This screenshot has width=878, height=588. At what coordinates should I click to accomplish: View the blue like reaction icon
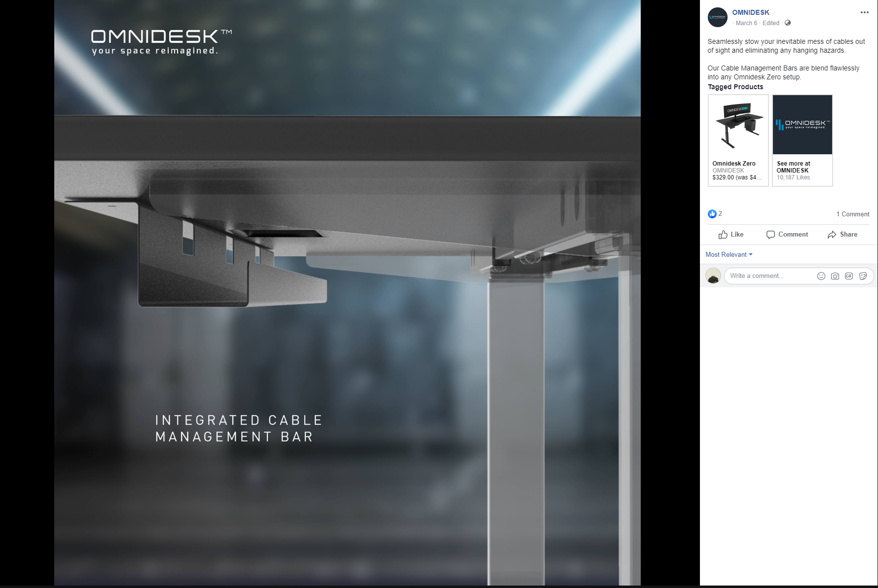click(712, 214)
